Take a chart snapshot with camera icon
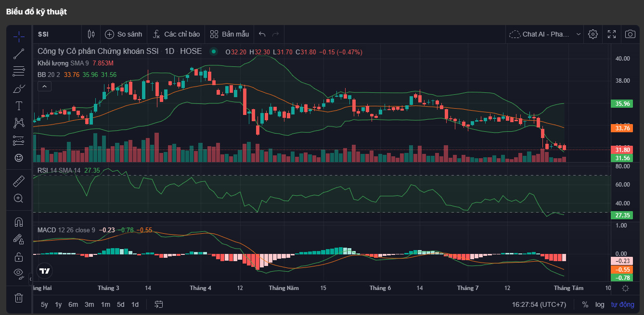Viewport: 644px width, 315px height. click(630, 34)
